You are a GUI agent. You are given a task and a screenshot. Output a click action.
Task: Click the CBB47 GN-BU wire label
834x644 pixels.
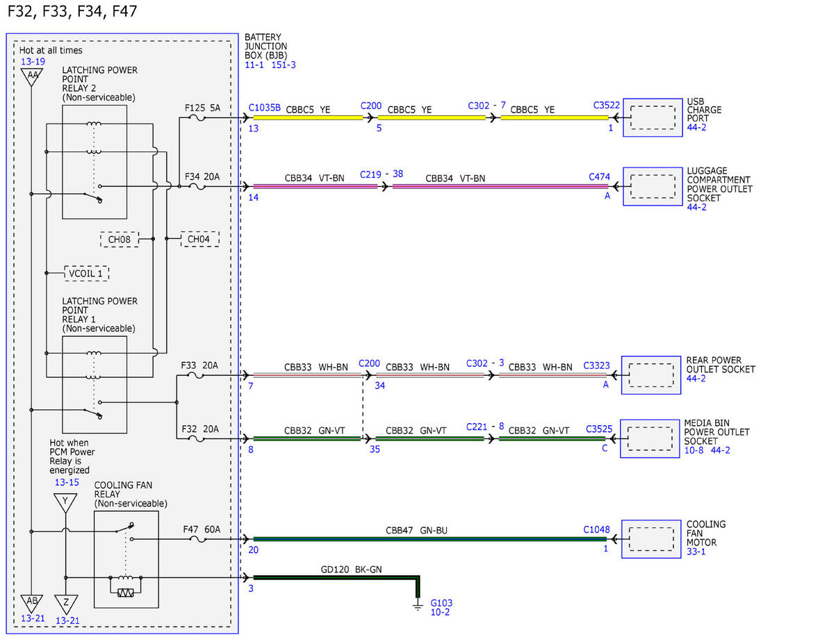coord(416,531)
